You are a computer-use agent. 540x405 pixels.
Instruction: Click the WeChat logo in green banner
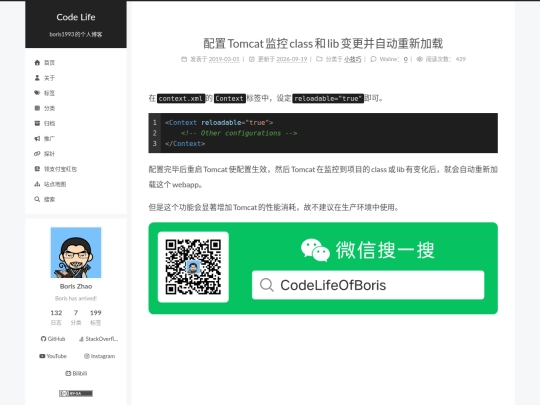click(x=315, y=250)
